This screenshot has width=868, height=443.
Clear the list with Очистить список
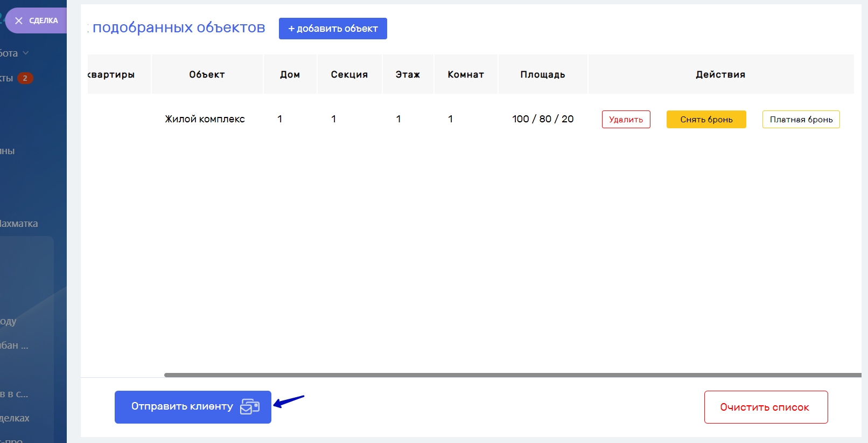[765, 407]
